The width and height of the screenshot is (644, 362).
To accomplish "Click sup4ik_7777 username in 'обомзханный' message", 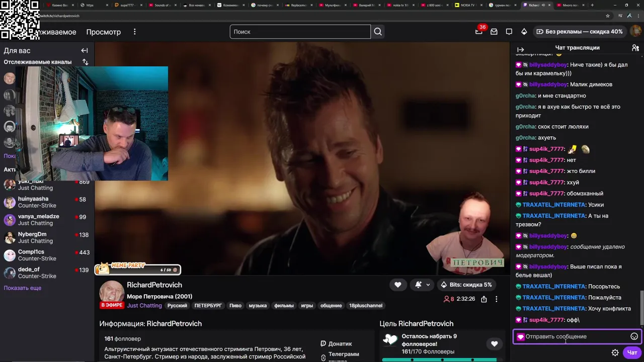I will 546,194.
